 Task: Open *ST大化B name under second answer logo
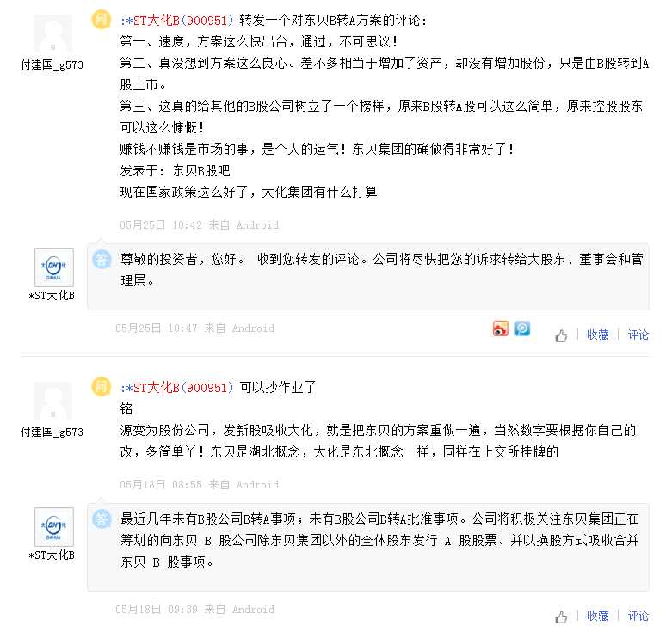pyautogui.click(x=52, y=556)
